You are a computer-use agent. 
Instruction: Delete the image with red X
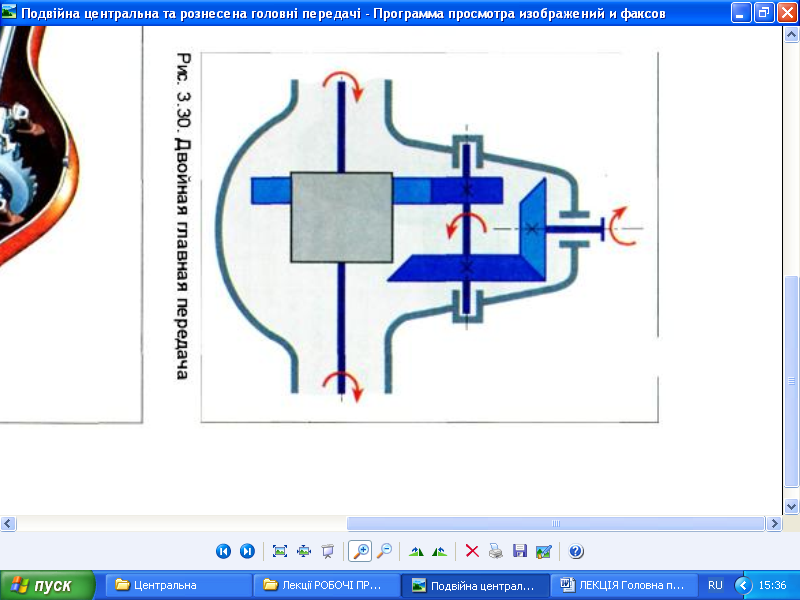click(x=472, y=551)
